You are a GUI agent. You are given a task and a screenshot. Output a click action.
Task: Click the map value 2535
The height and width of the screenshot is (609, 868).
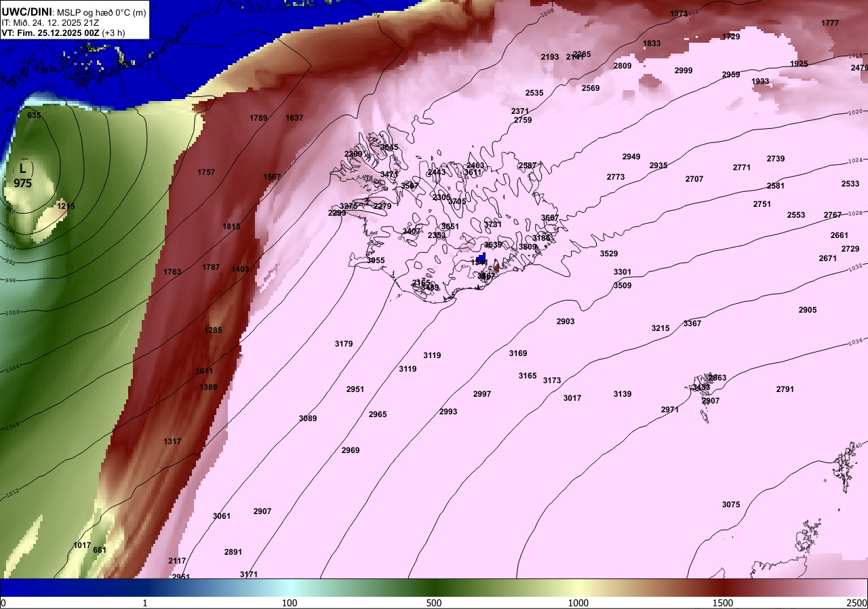tap(534, 93)
